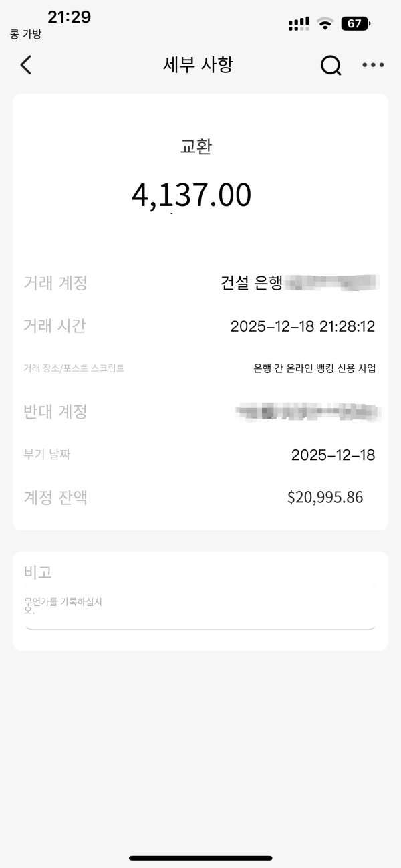Viewport: 401px width, 868px height.
Task: Tap the cellular signal bars icon
Action: coord(299,24)
